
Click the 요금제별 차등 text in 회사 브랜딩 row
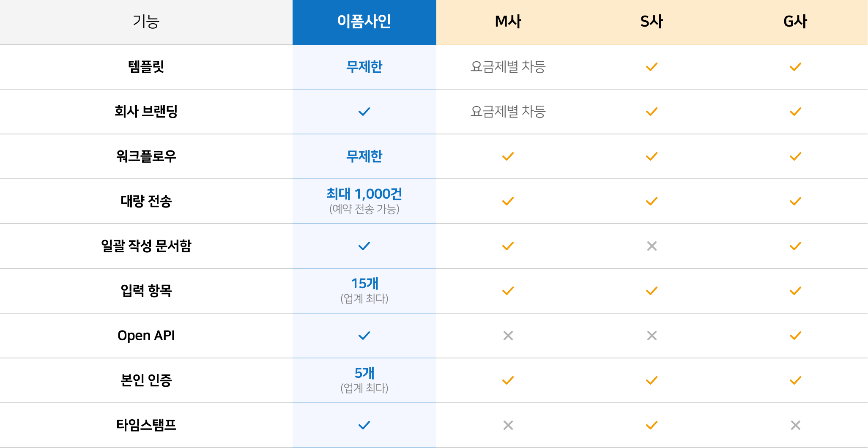pos(508,112)
